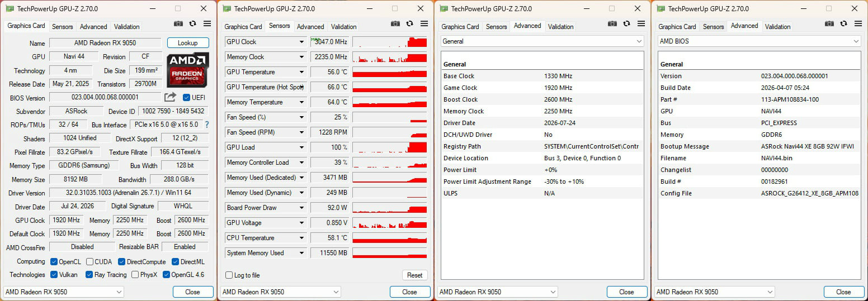The height and width of the screenshot is (301, 868).
Task: Toggle Vulkan checkbox
Action: (54, 275)
